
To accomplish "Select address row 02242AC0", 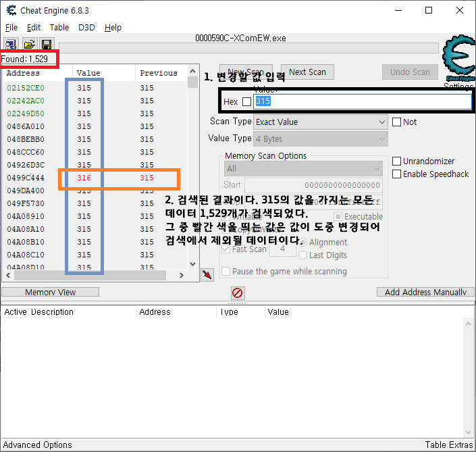I will tap(95, 101).
